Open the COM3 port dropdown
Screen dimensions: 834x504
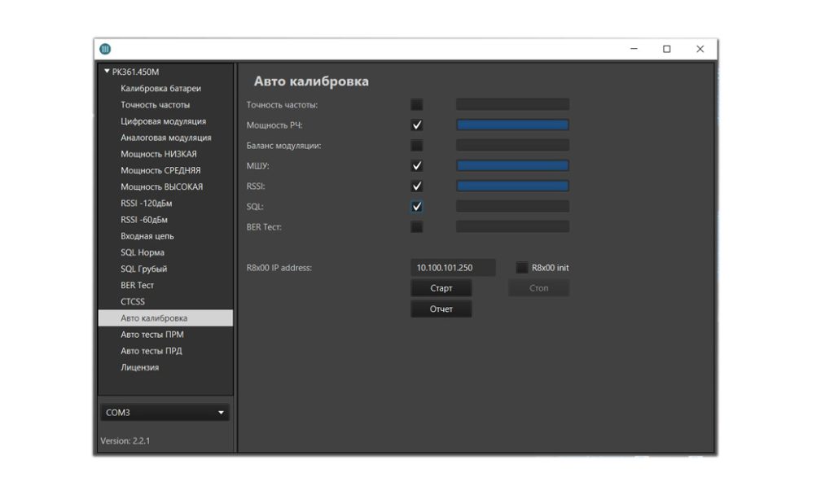click(x=165, y=413)
